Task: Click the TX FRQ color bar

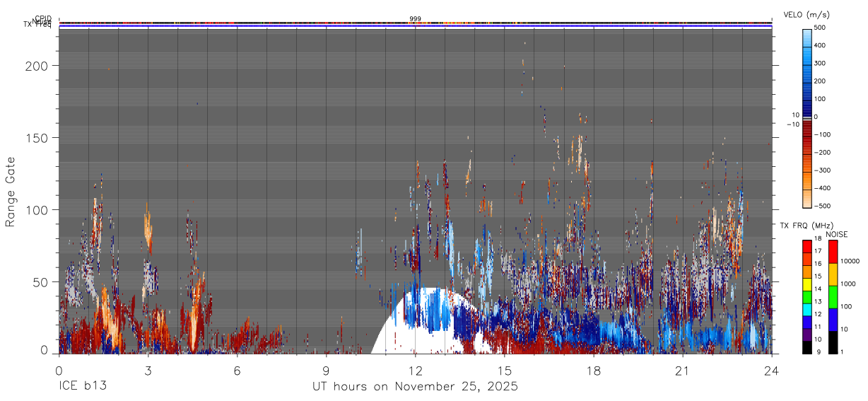Action: click(807, 296)
